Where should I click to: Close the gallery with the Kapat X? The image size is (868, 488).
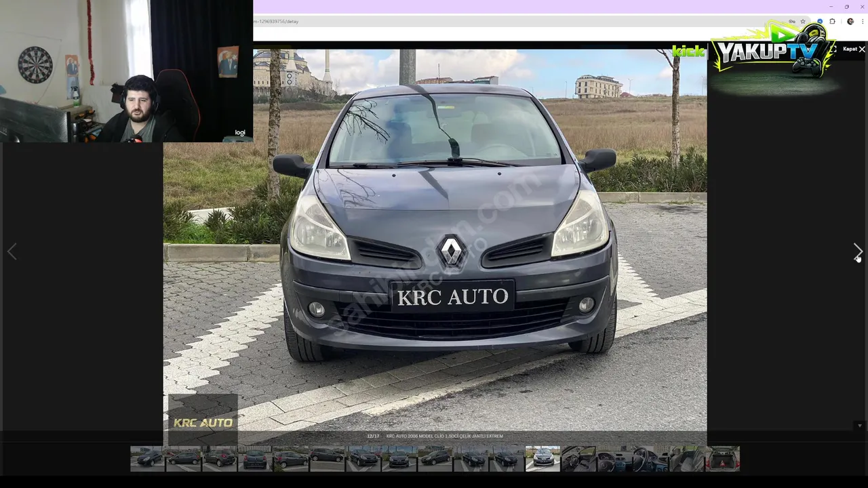click(x=854, y=49)
